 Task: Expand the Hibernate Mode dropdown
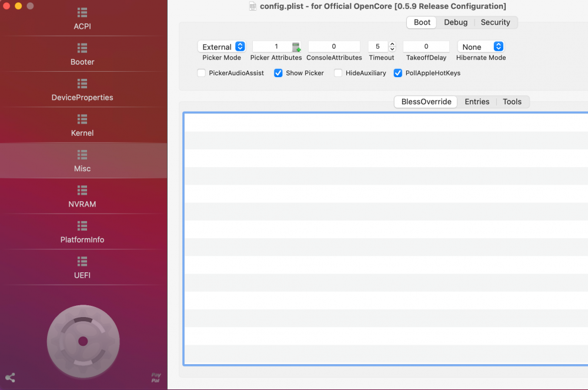(x=480, y=47)
